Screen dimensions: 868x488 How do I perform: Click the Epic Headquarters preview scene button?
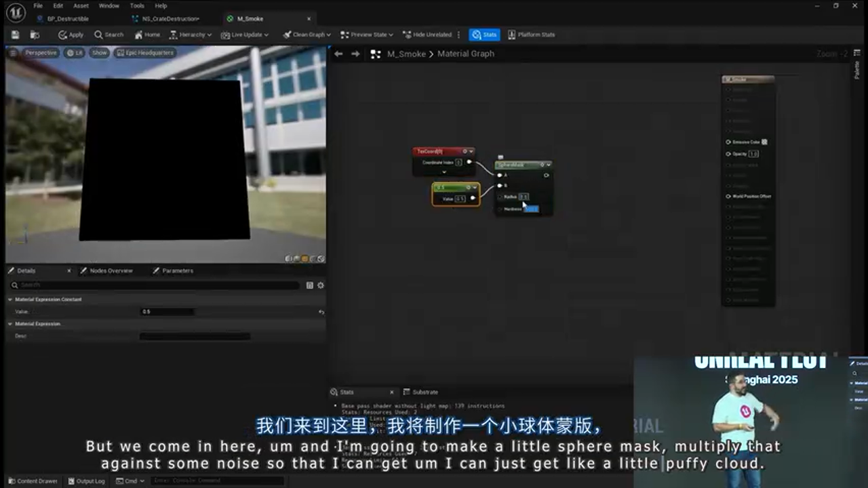tap(146, 52)
